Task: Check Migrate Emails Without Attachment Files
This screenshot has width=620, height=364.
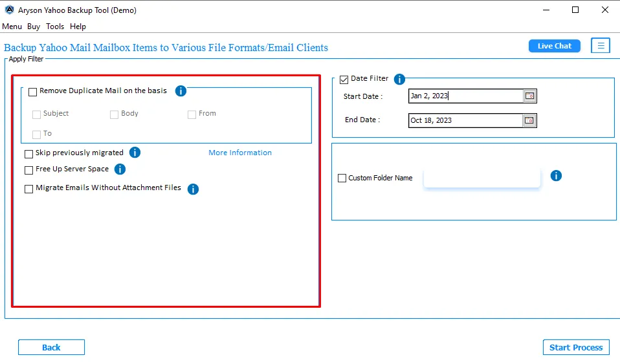Action: [29, 189]
